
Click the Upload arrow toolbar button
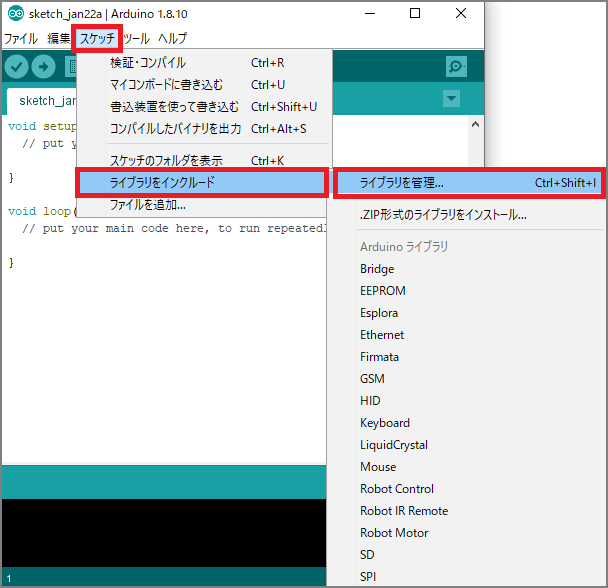[43, 67]
